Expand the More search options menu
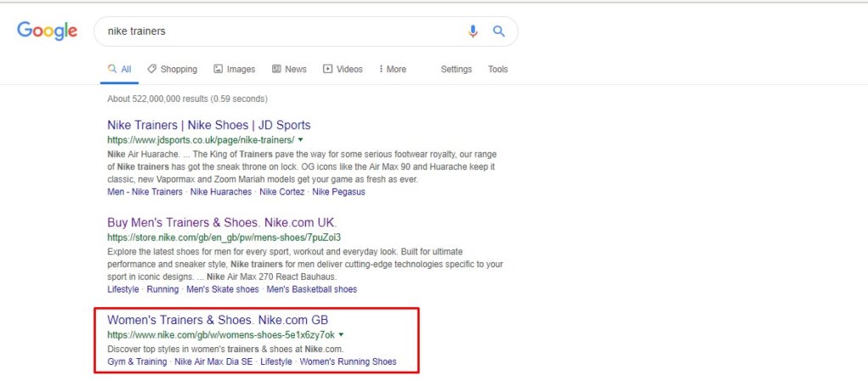 coord(392,70)
